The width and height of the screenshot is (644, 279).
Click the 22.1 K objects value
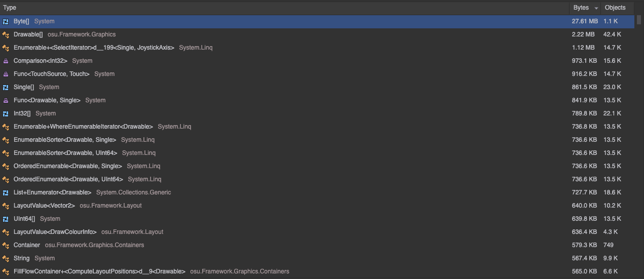point(612,113)
